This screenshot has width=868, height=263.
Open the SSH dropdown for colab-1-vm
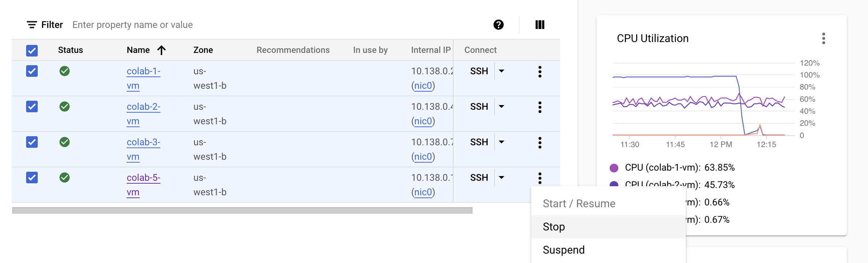pos(501,71)
